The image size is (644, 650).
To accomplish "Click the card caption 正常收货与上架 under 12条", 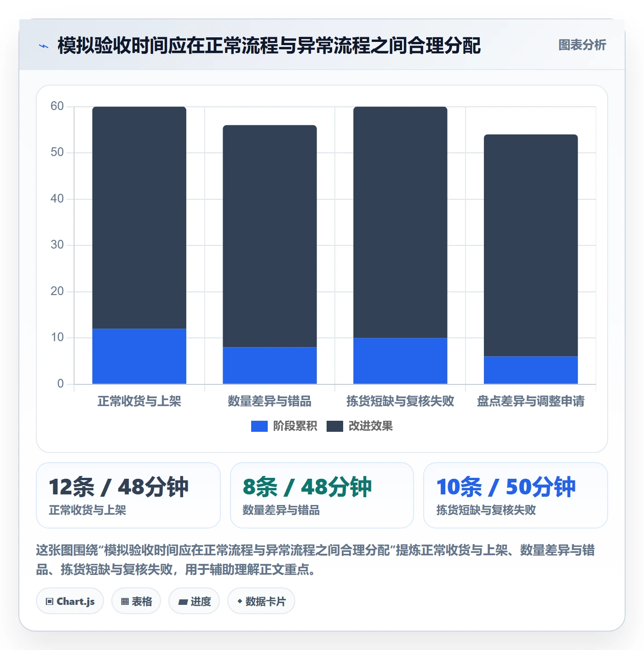I will pyautogui.click(x=87, y=510).
